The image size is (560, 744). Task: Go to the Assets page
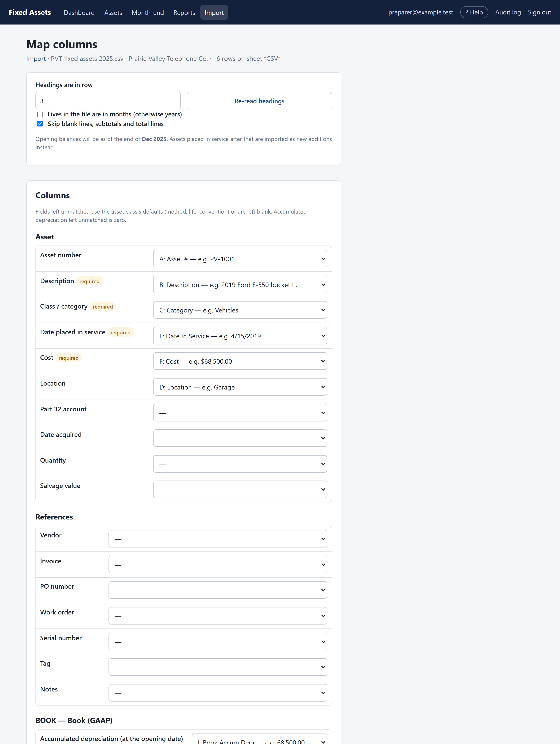pyautogui.click(x=113, y=12)
